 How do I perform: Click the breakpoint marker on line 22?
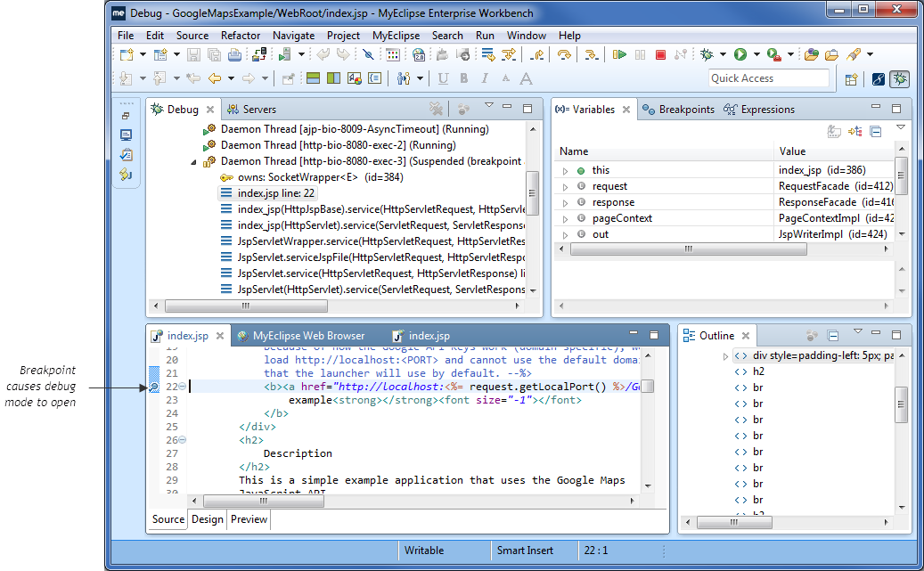[x=154, y=387]
